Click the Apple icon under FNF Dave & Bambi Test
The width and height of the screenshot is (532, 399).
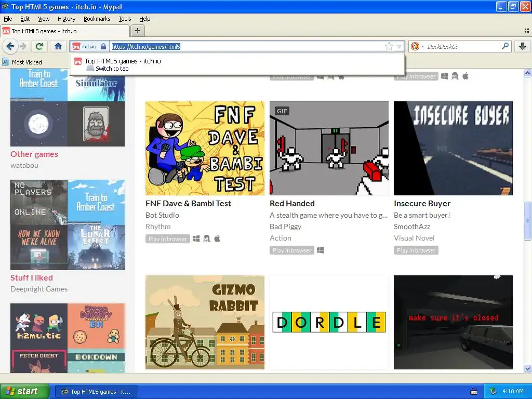pyautogui.click(x=217, y=239)
